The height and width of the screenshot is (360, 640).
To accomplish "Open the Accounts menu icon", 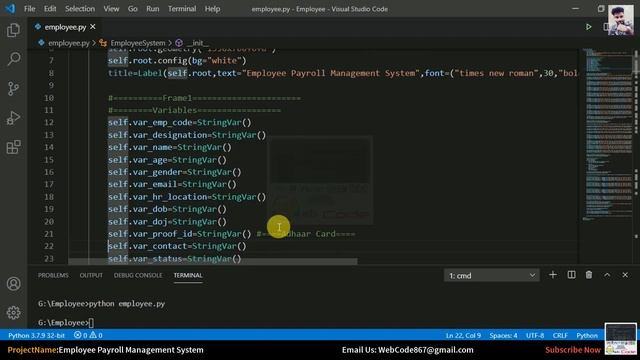I will click(x=13, y=284).
